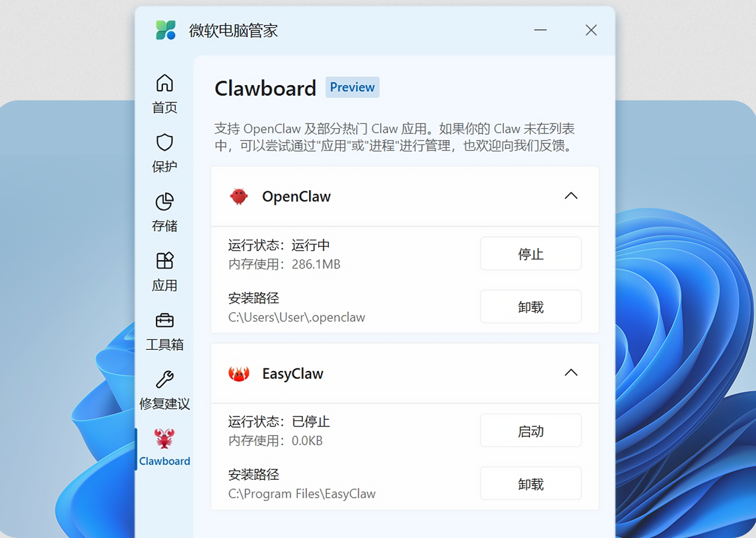Click the 卸载 button under OpenClaw

tap(530, 306)
